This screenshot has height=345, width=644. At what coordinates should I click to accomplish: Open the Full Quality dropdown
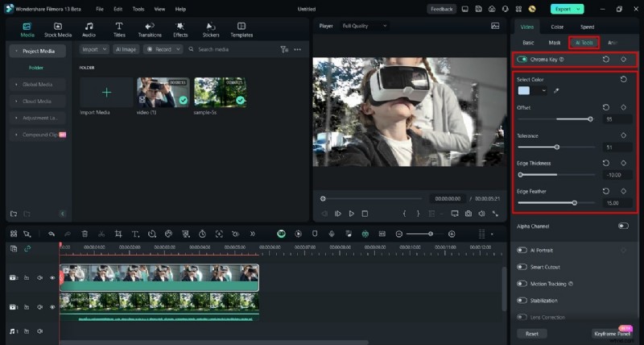click(365, 26)
